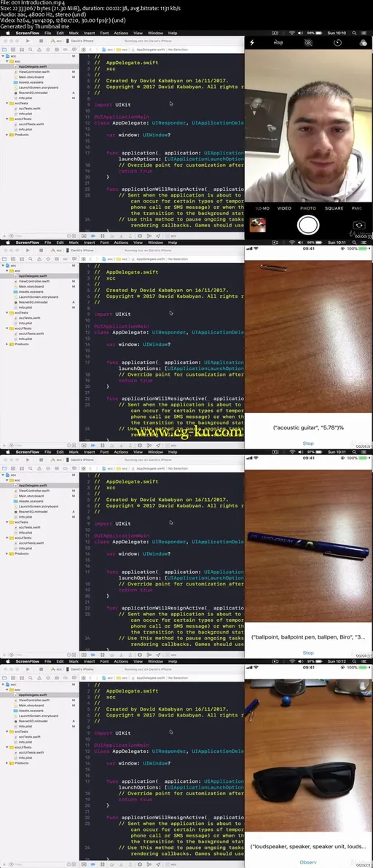Click No Selection jump-bar crumb in ballpoint frame

(178, 468)
